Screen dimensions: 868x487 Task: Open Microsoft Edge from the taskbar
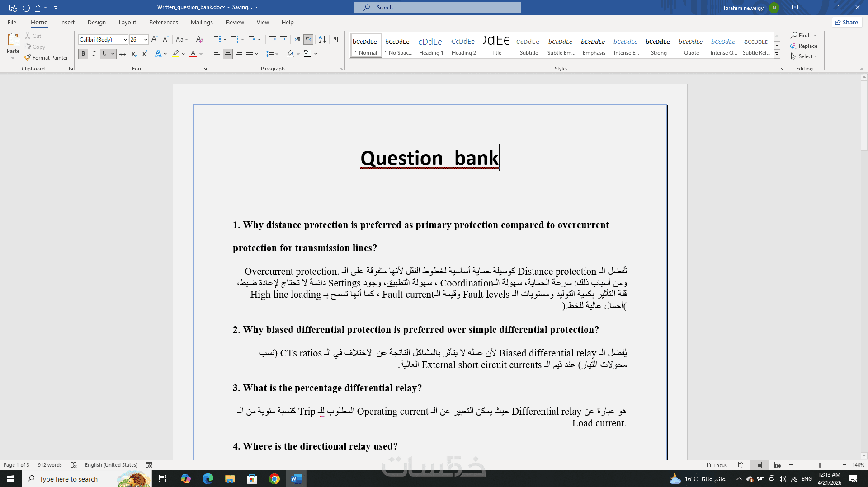click(208, 479)
